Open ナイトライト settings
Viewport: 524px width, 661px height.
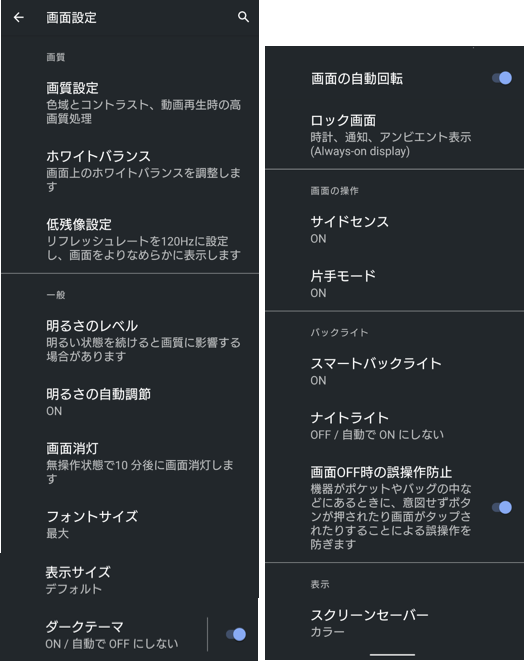point(395,426)
